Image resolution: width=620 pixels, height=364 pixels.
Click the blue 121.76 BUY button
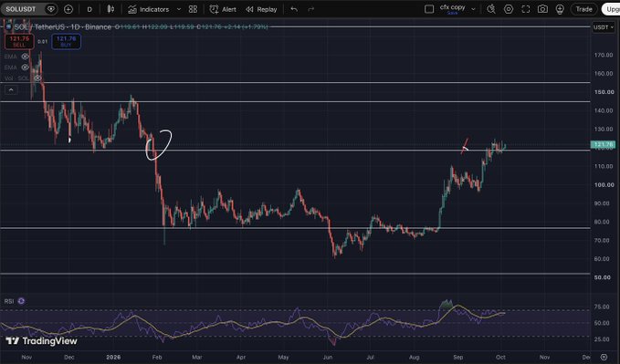[x=66, y=41]
